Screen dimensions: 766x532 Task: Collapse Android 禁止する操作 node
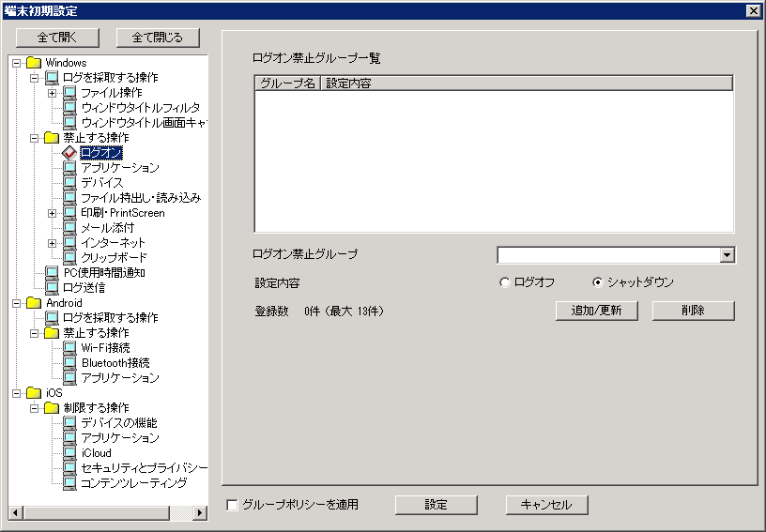point(34,333)
